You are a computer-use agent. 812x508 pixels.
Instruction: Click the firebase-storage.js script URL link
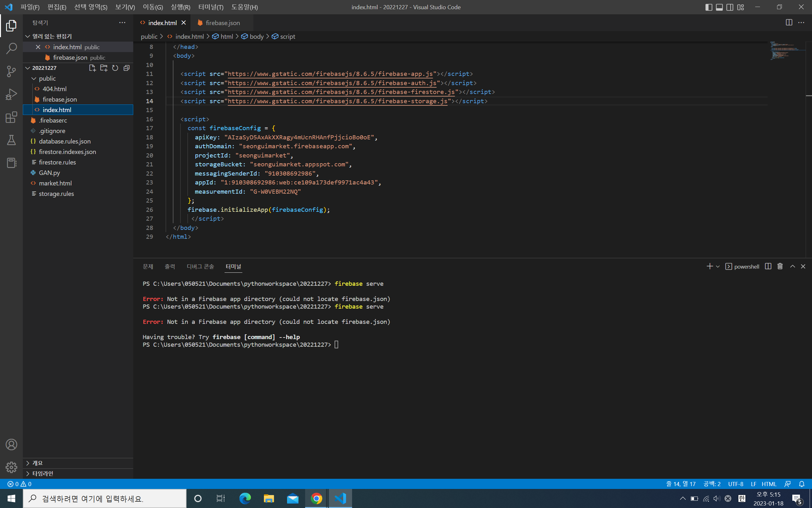[337, 101]
